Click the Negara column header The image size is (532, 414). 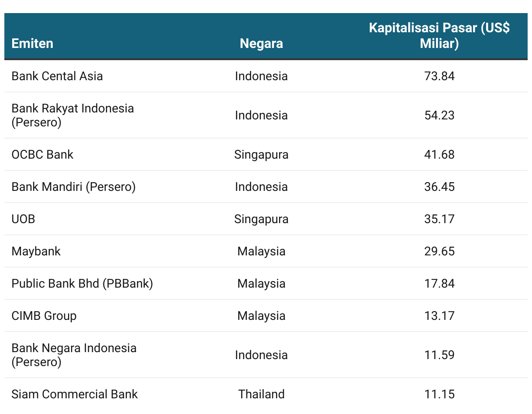[261, 44]
